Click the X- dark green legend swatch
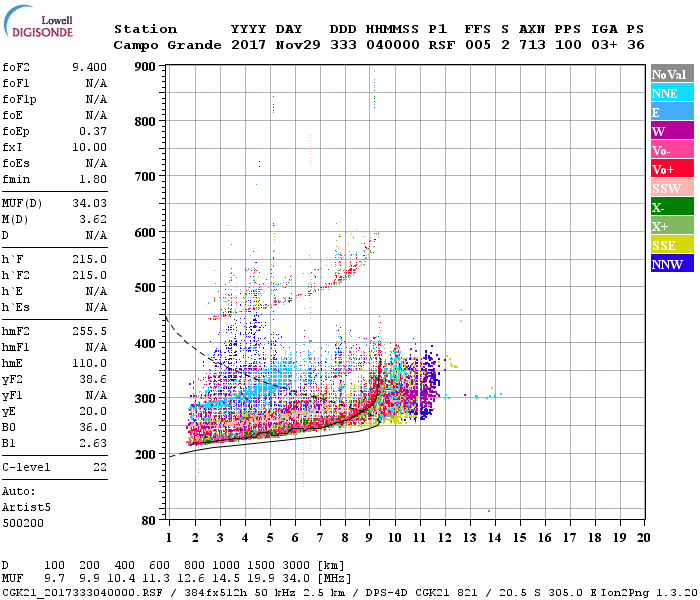The image size is (700, 600). (672, 207)
